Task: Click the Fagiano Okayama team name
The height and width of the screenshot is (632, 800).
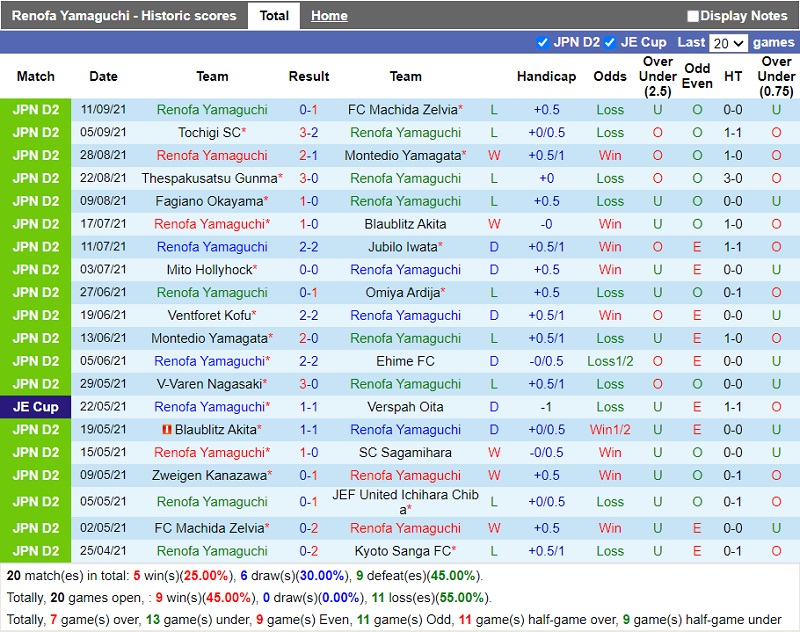Action: [209, 201]
